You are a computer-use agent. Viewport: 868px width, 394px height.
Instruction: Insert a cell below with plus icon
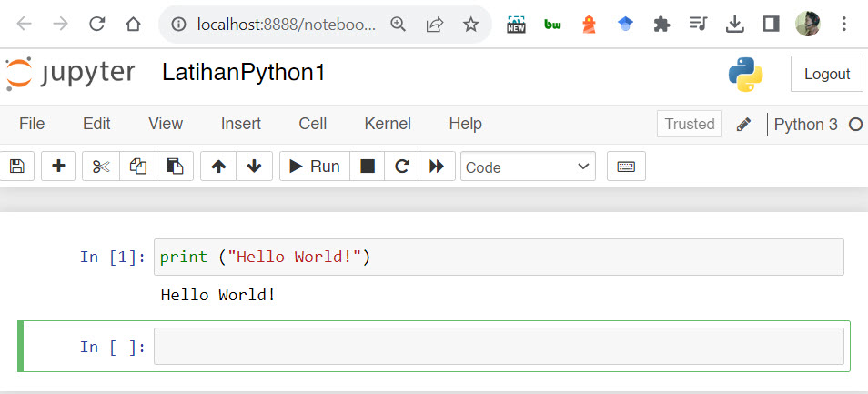point(58,166)
